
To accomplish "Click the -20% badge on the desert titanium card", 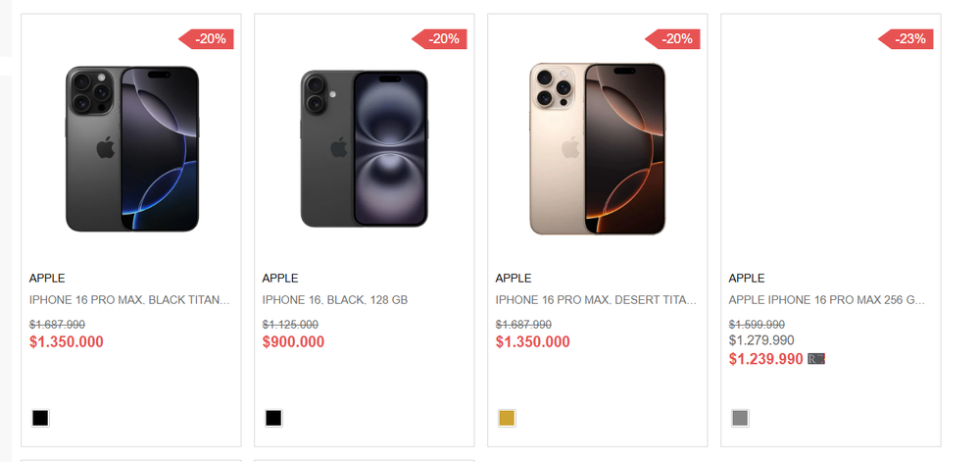I will [672, 39].
